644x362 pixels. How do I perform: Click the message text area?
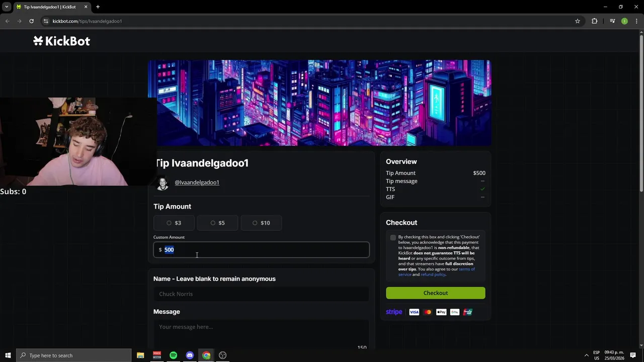coord(261,334)
